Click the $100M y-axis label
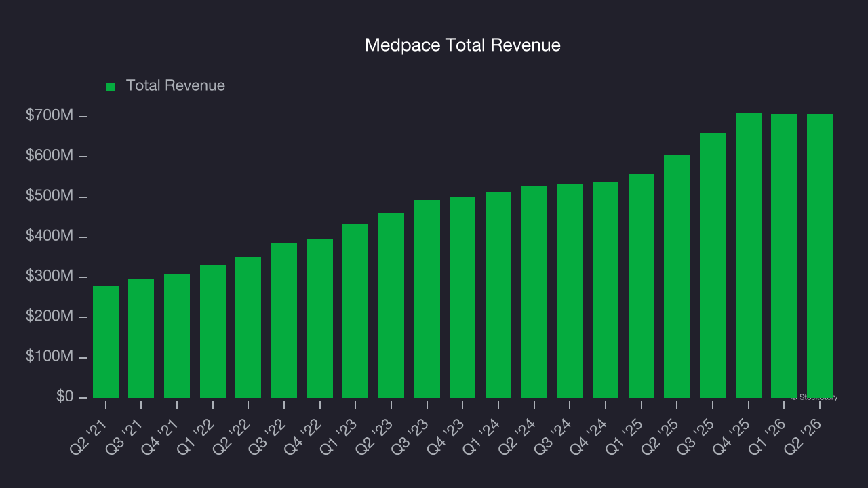Viewport: 868px width, 488px height. click(49, 357)
